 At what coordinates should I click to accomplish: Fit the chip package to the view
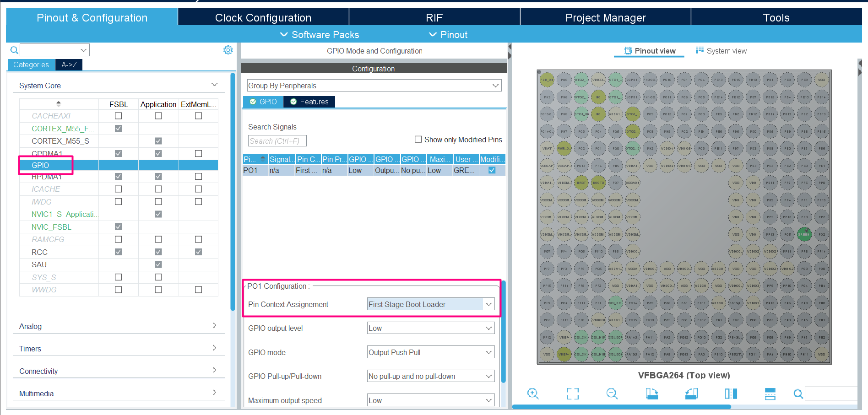572,393
